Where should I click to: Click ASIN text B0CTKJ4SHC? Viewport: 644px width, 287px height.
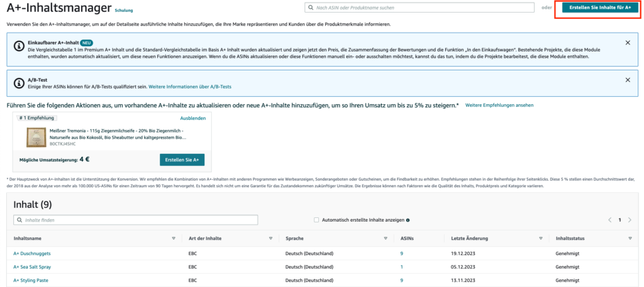(x=62, y=144)
